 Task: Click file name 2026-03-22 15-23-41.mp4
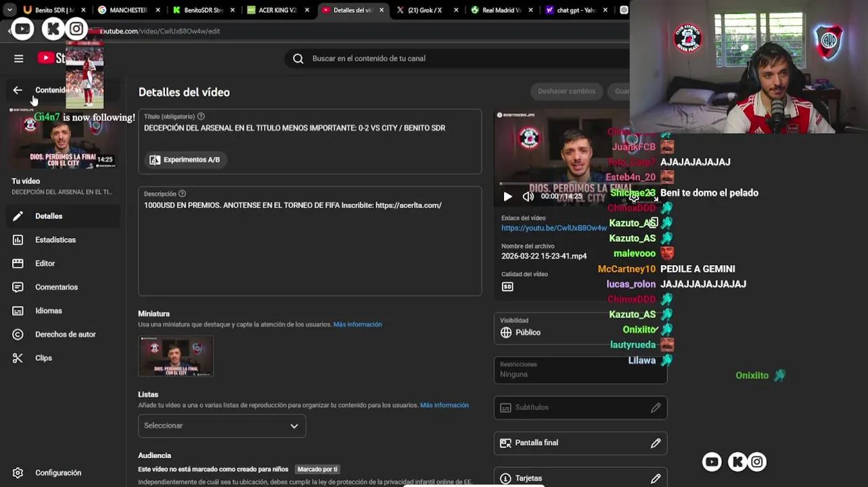(x=544, y=256)
